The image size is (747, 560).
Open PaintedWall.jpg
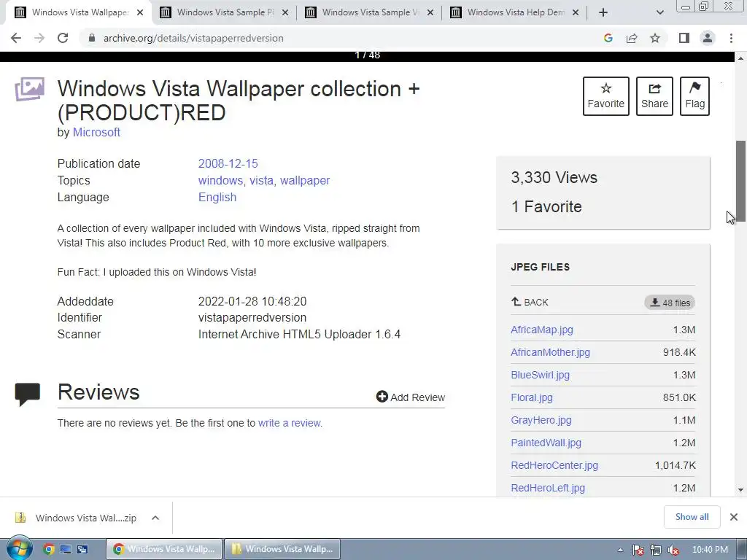[x=546, y=443]
